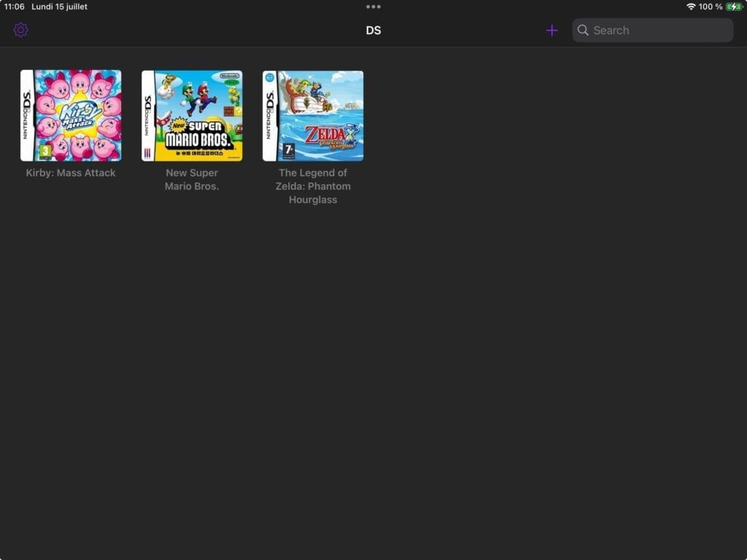Launch New Super Mario Bros.
The width and height of the screenshot is (747, 560).
[192, 115]
